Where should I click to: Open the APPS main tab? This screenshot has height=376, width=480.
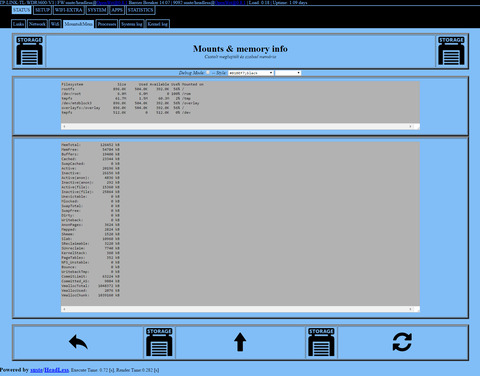(x=117, y=10)
